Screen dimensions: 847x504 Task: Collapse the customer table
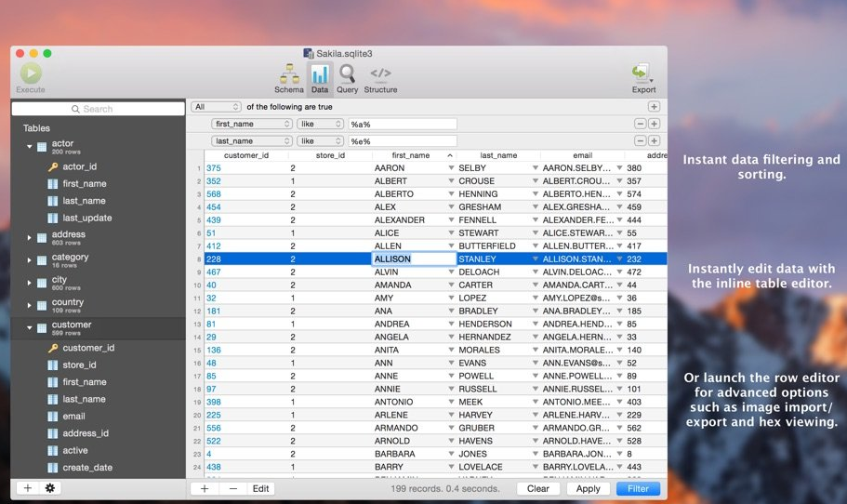pyautogui.click(x=29, y=328)
